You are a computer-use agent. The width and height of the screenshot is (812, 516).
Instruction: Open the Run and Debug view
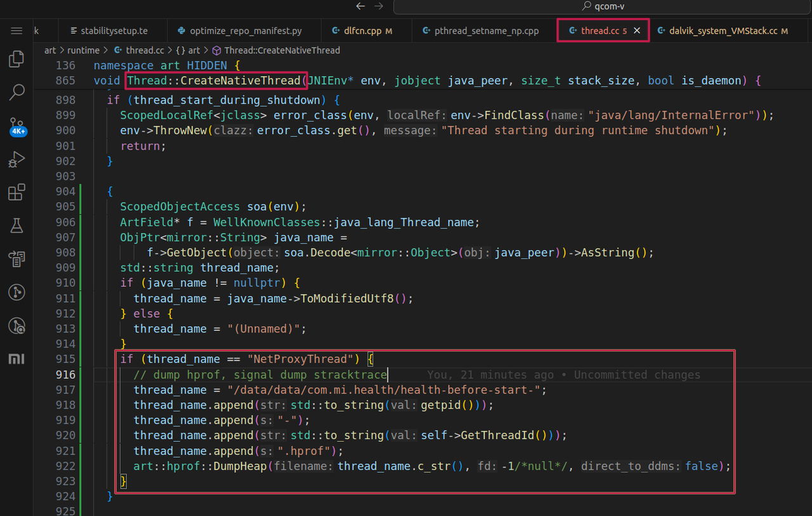pos(16,159)
